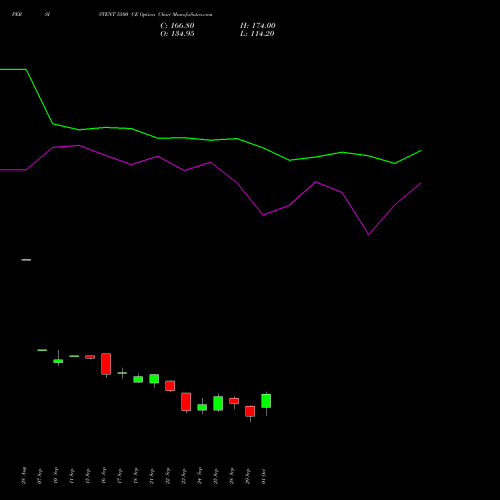Click the green candlestick above 25 Sep
The height and width of the screenshot is (500, 500).
218,403
